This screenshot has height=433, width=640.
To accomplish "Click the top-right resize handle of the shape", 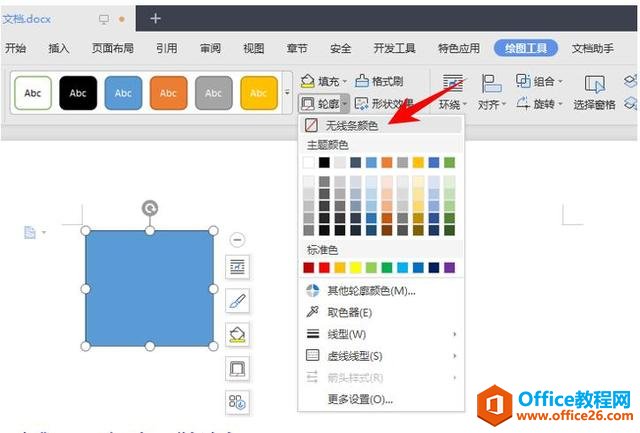I will [x=213, y=231].
